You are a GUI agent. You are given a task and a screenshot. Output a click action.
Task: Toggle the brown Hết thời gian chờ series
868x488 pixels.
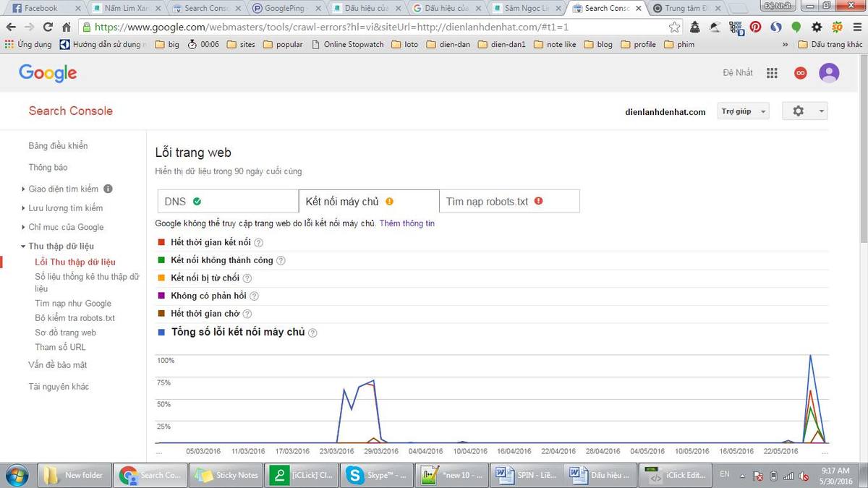coord(161,313)
